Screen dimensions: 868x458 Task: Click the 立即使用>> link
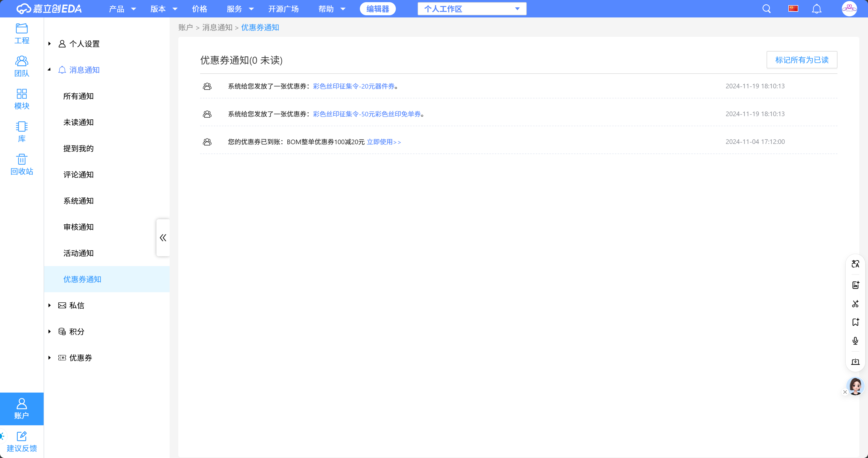point(384,142)
